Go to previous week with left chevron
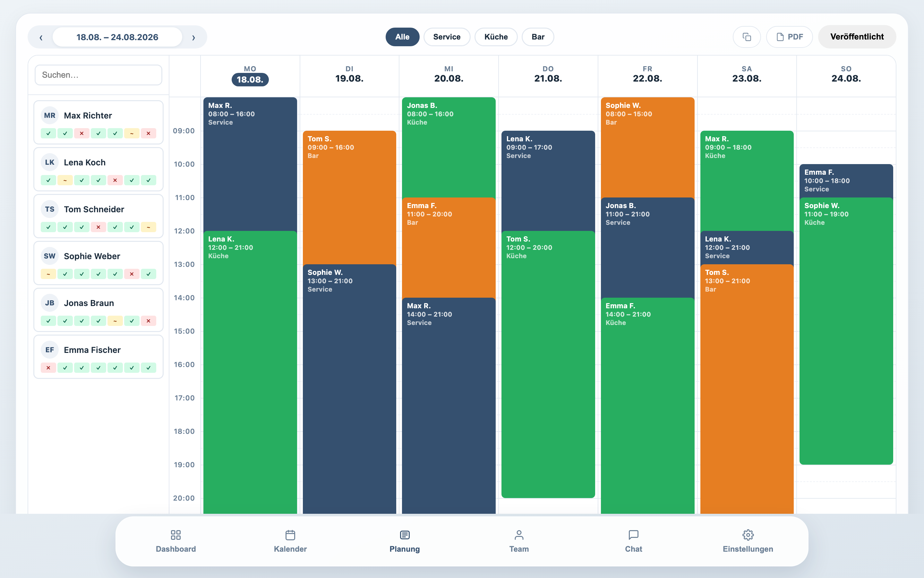 click(41, 37)
